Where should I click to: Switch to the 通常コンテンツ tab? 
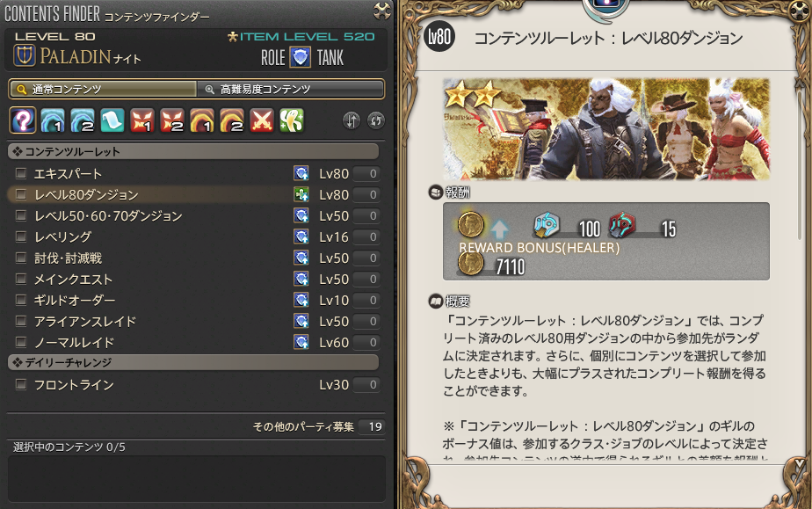point(103,89)
